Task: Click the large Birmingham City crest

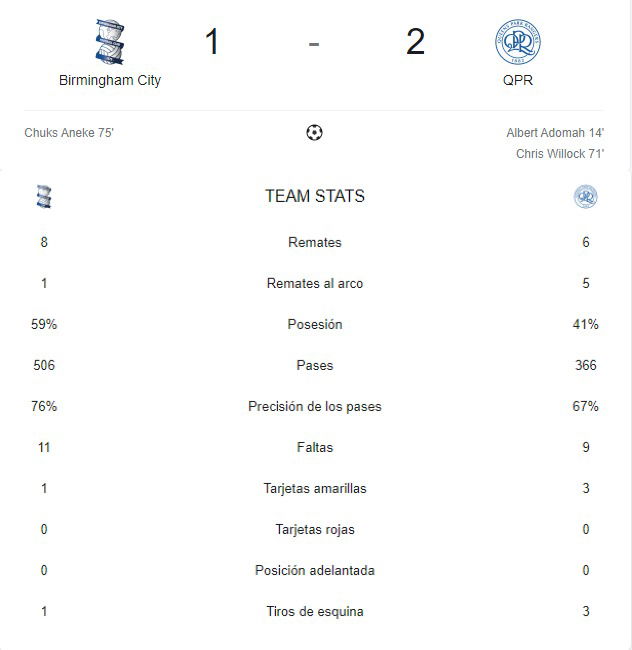Action: 110,42
